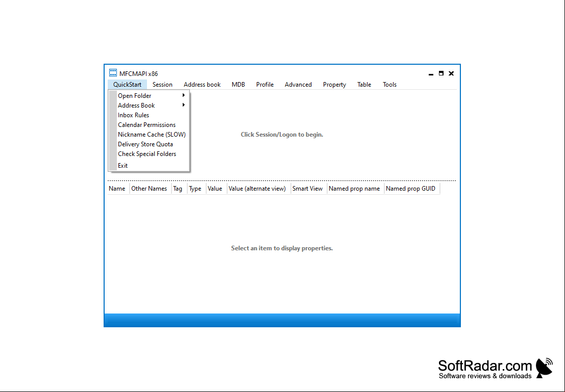Click the Value (alternate view) column header
Screen dimensions: 565x392
coord(259,189)
